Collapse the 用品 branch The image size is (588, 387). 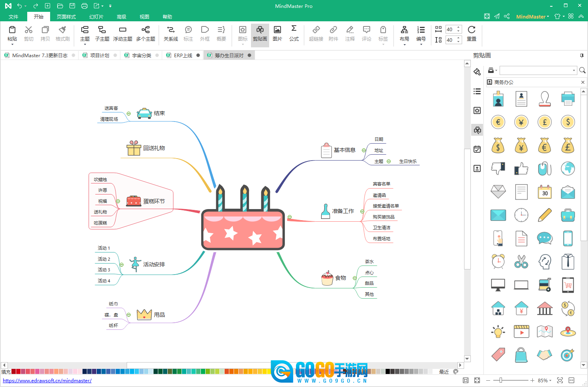(129, 315)
